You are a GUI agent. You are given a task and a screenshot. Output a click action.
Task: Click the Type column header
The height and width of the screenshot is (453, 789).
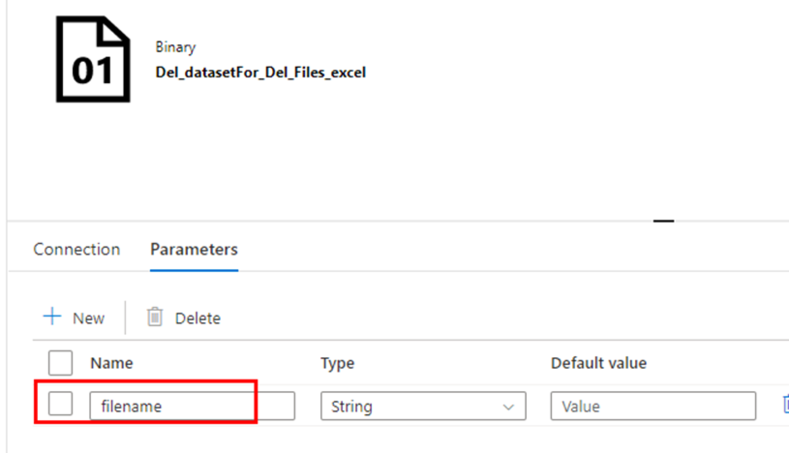tap(338, 363)
